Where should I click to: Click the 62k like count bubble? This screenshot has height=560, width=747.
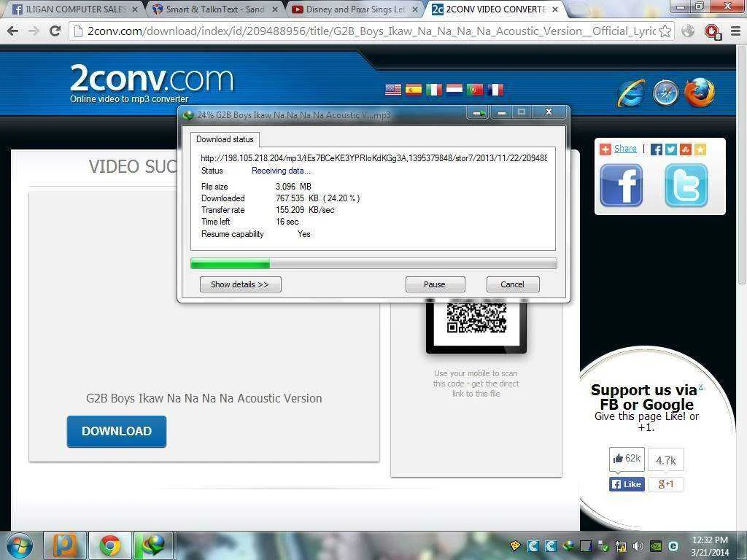click(627, 459)
